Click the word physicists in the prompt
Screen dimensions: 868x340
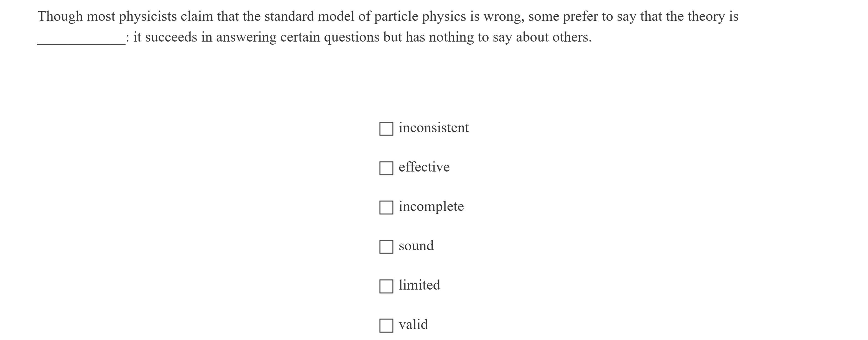pos(148,16)
